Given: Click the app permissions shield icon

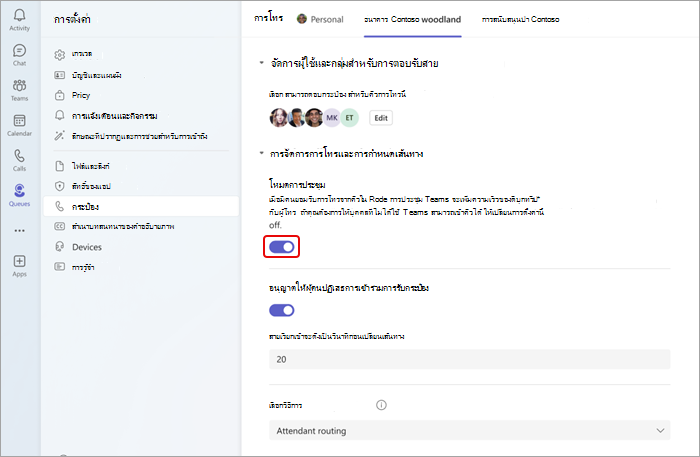Looking at the screenshot, I should pyautogui.click(x=59, y=186).
